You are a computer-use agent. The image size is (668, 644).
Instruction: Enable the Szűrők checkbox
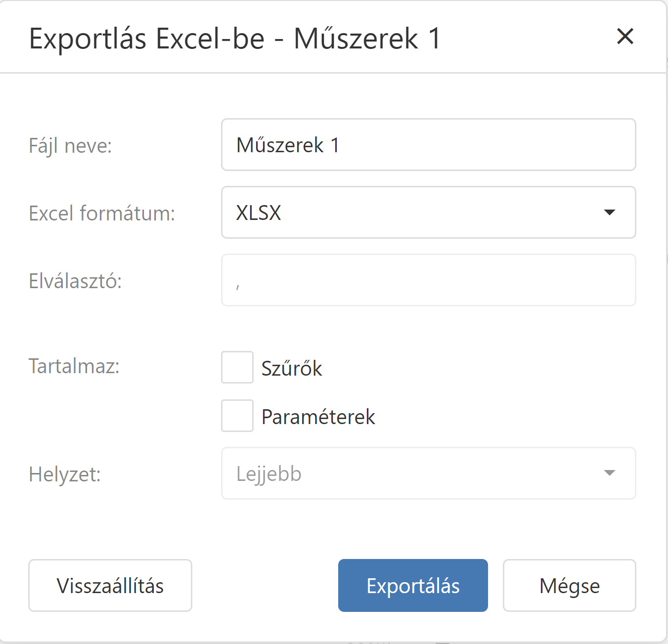[x=237, y=367]
